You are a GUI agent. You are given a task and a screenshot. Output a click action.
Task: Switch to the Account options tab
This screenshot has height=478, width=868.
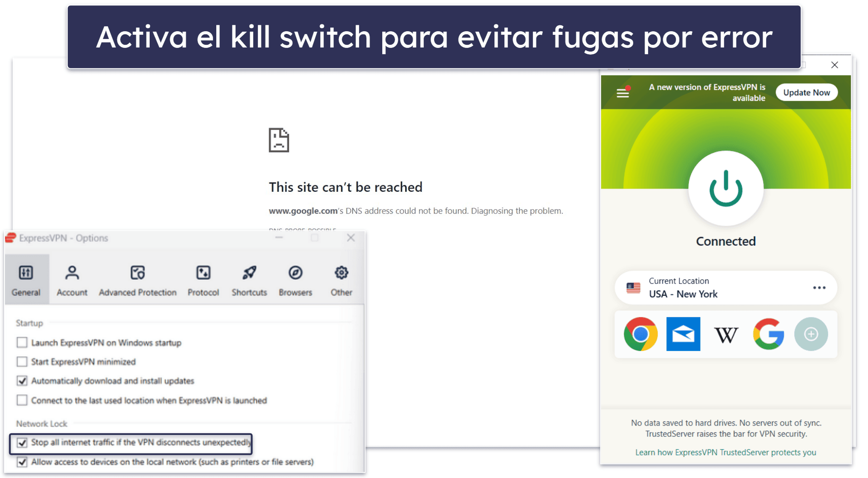point(72,280)
